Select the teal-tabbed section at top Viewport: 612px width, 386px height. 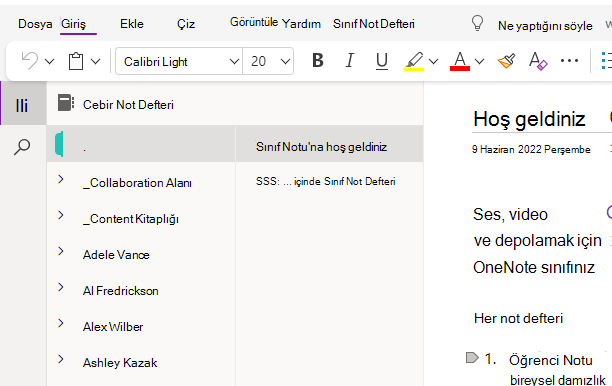(x=141, y=144)
